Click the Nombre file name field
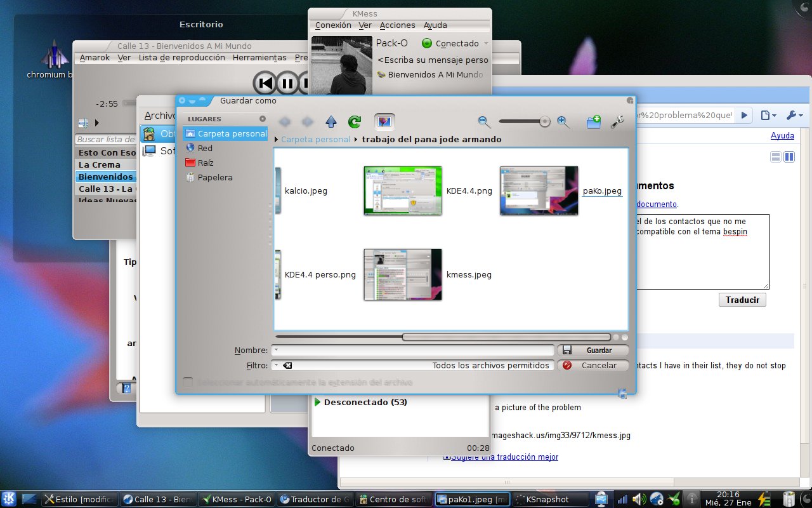 point(412,350)
